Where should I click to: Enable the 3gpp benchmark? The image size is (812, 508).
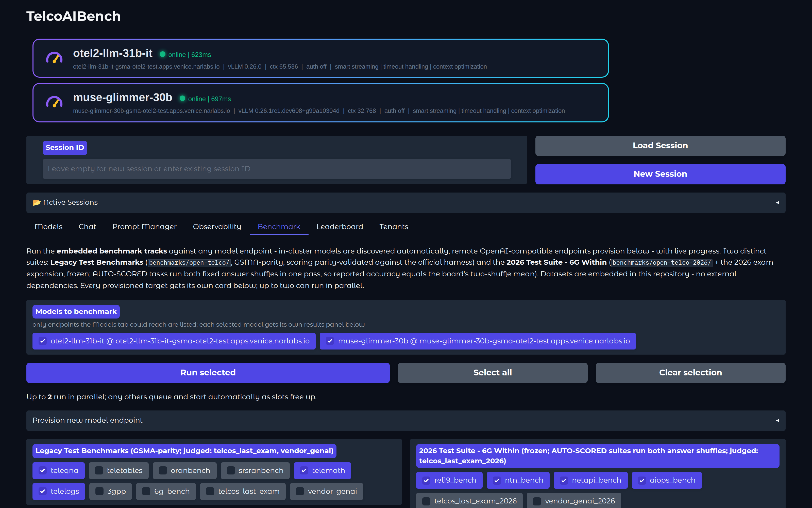[x=99, y=491]
